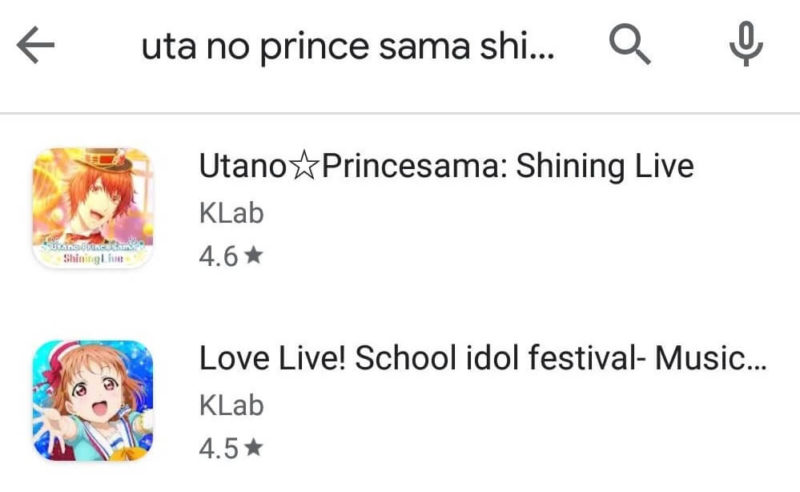This screenshot has height=492, width=800.
Task: Click the 4.6 rating number
Action: (218, 256)
